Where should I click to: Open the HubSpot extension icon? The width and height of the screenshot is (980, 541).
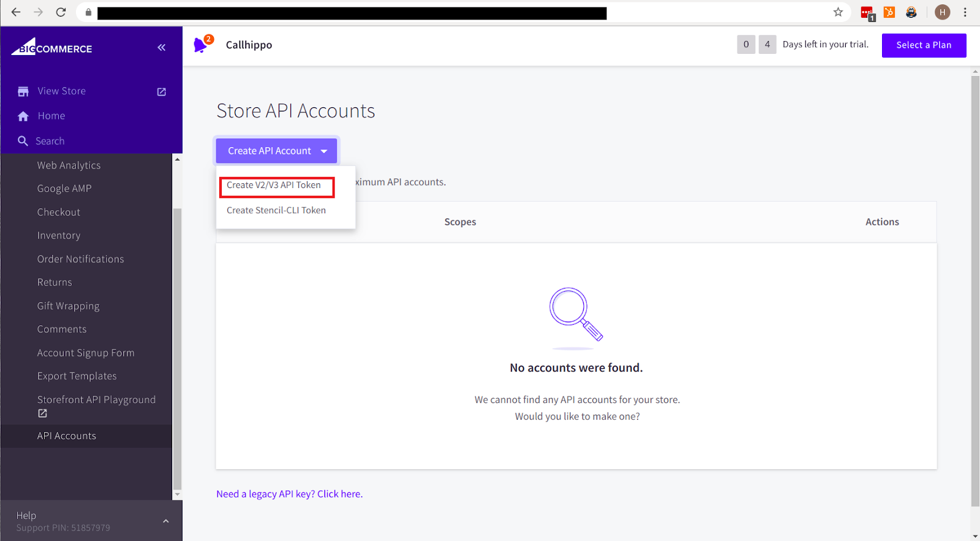pyautogui.click(x=889, y=12)
